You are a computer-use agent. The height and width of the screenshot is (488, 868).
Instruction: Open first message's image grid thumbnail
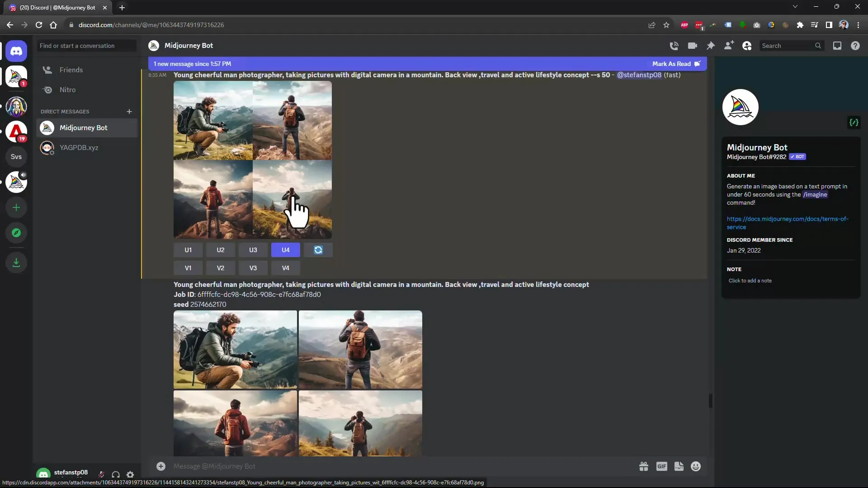point(253,160)
